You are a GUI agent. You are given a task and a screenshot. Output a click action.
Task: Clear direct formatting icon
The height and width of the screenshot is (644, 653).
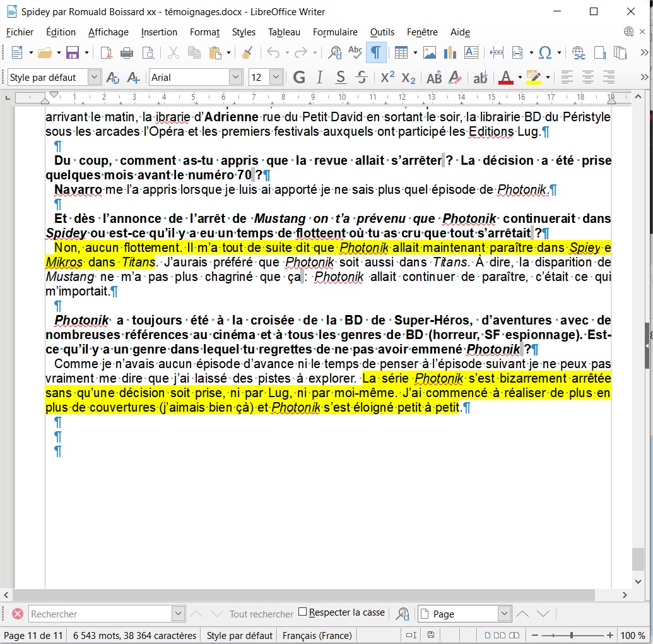tap(455, 78)
